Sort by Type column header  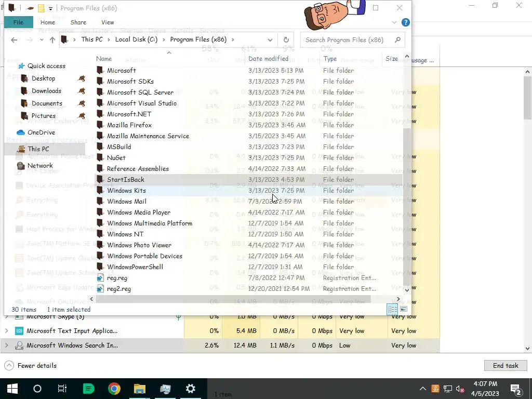[330, 59]
